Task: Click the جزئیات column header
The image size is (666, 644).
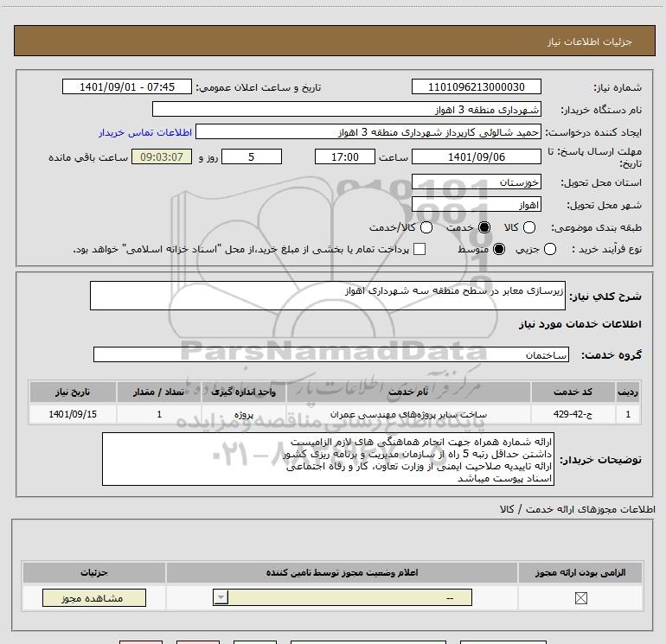Action: click(x=94, y=572)
